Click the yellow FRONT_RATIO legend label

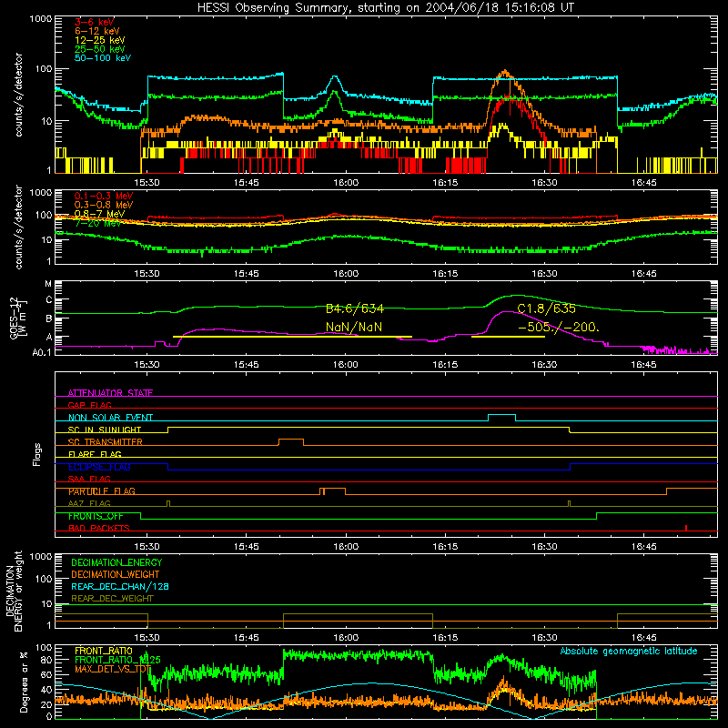tap(104, 651)
